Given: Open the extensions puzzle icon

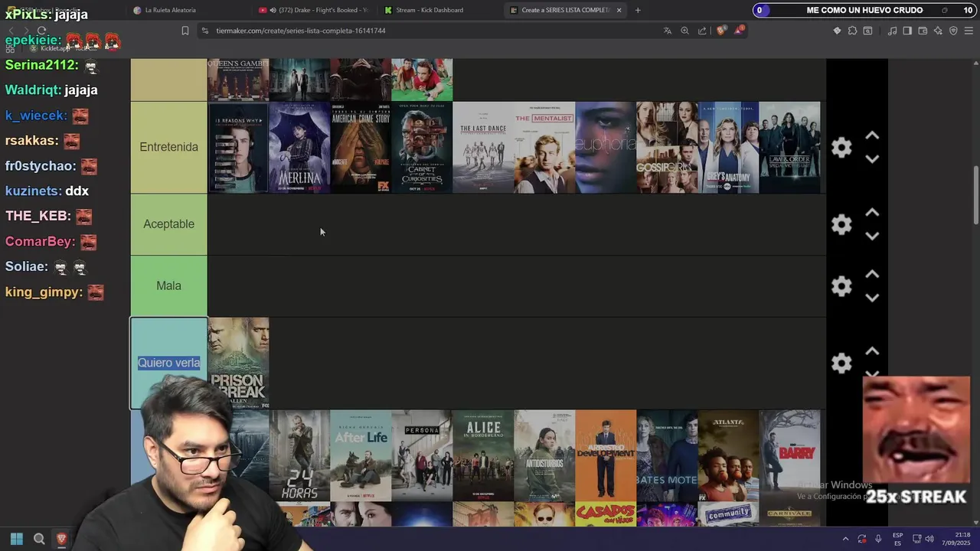Looking at the screenshot, I should pyautogui.click(x=852, y=31).
